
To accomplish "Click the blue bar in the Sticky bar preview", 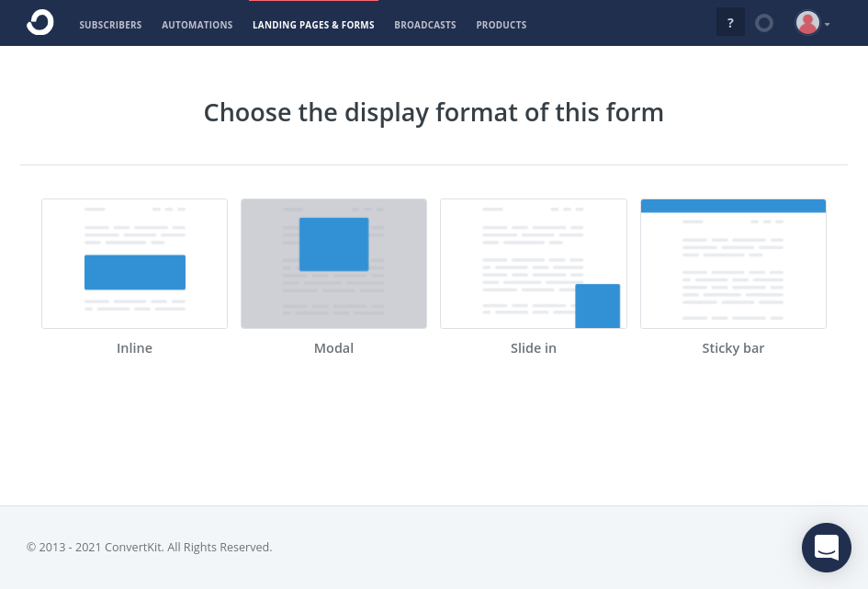I will (733, 206).
